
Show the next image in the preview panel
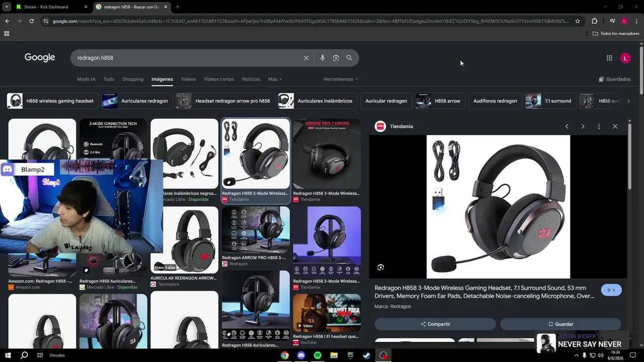(583, 126)
